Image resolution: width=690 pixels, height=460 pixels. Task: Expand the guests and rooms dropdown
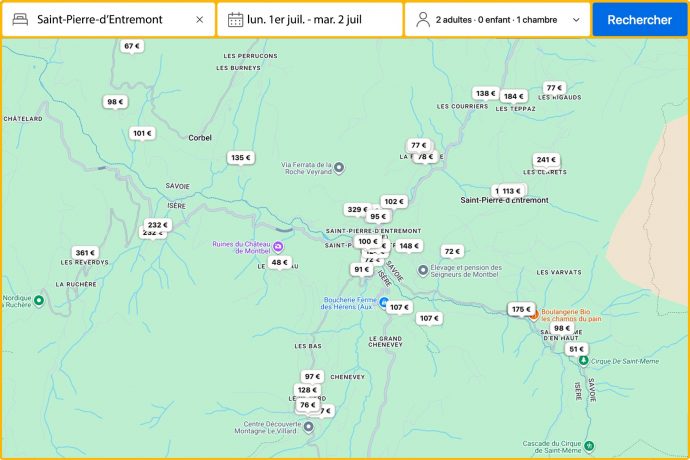coord(575,19)
